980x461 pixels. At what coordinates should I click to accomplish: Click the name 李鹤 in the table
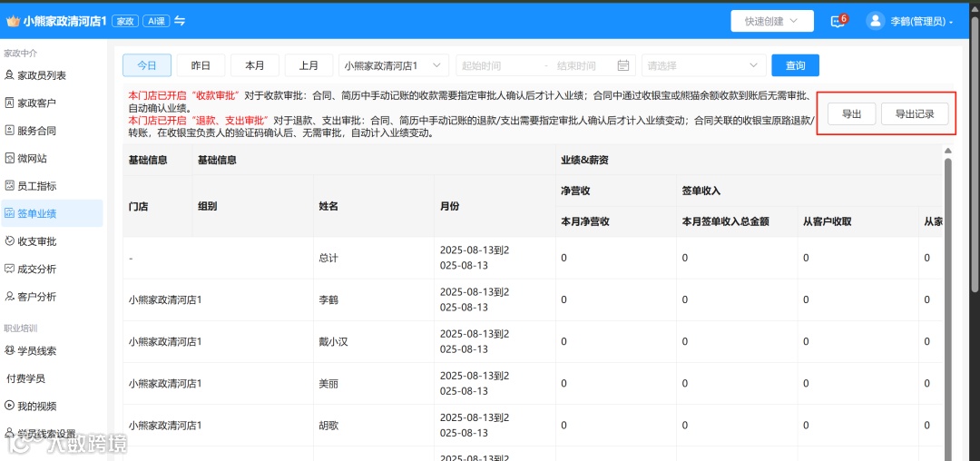point(328,299)
